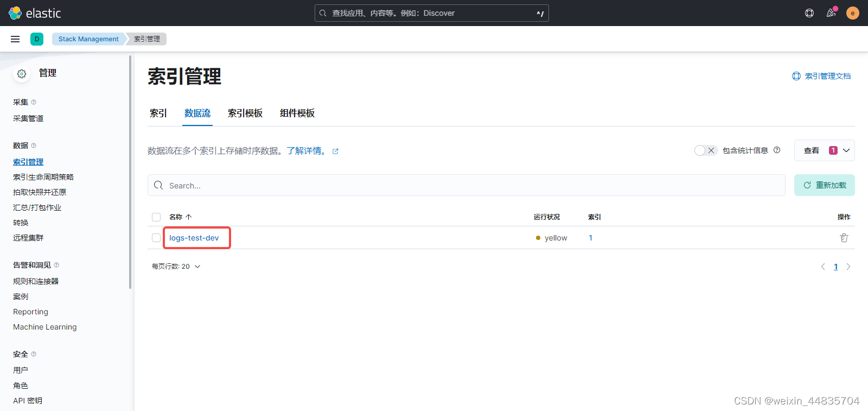Click the 运行状况 column header
This screenshot has height=411, width=868.
(x=547, y=217)
